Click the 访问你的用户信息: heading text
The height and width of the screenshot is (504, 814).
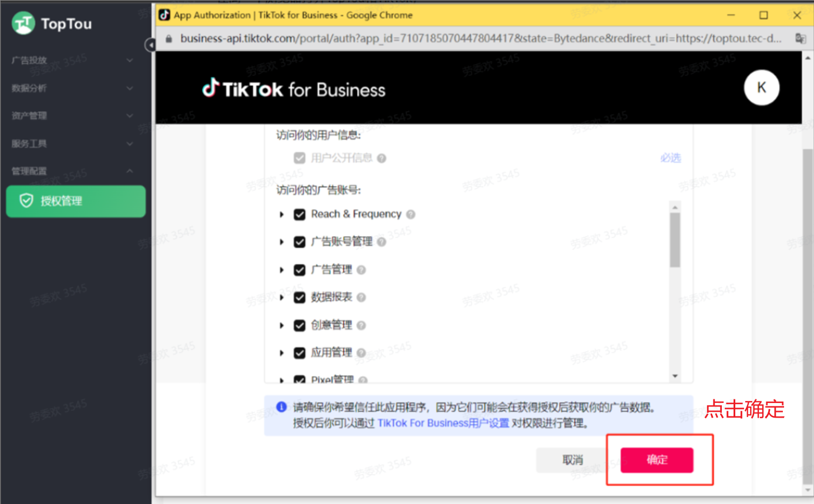[x=318, y=135]
